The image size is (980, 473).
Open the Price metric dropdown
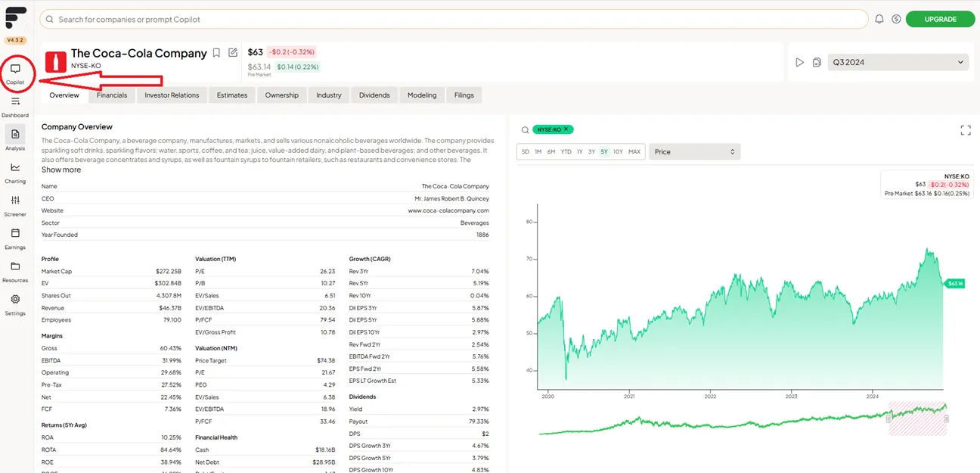[695, 152]
